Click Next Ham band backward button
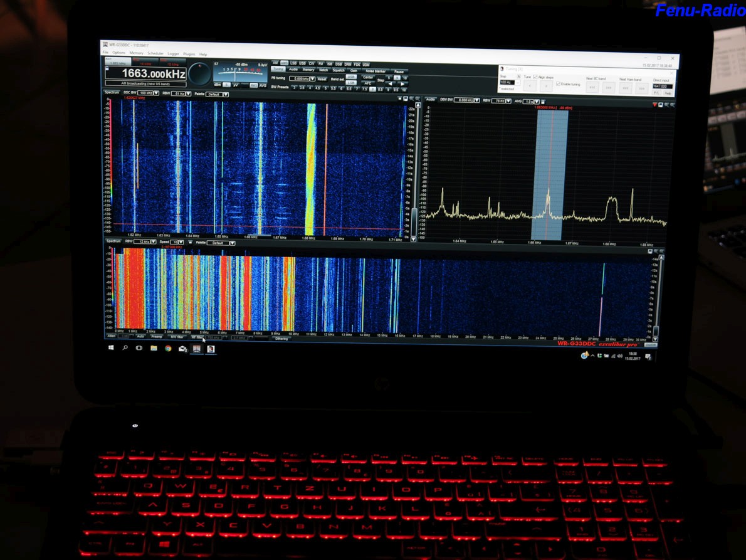 [626, 88]
